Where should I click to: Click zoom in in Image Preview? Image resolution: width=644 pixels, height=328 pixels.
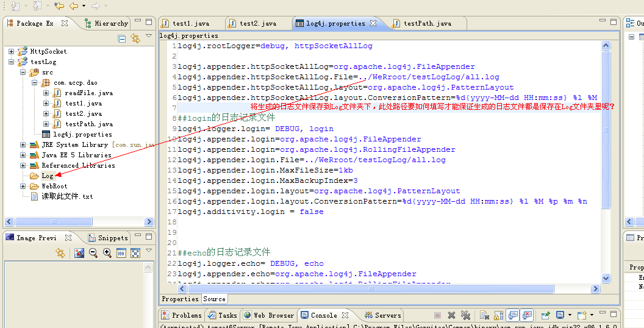click(x=107, y=253)
